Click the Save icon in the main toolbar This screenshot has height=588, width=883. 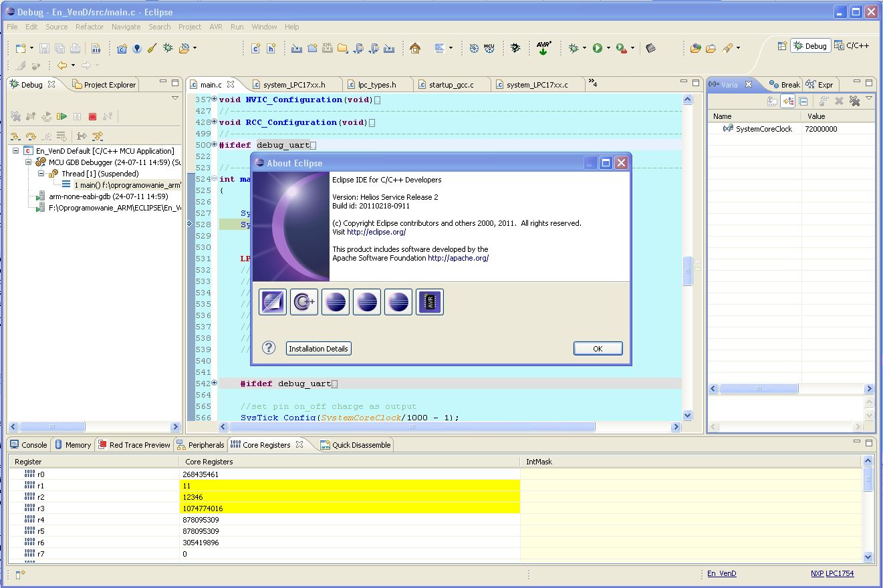tap(45, 48)
